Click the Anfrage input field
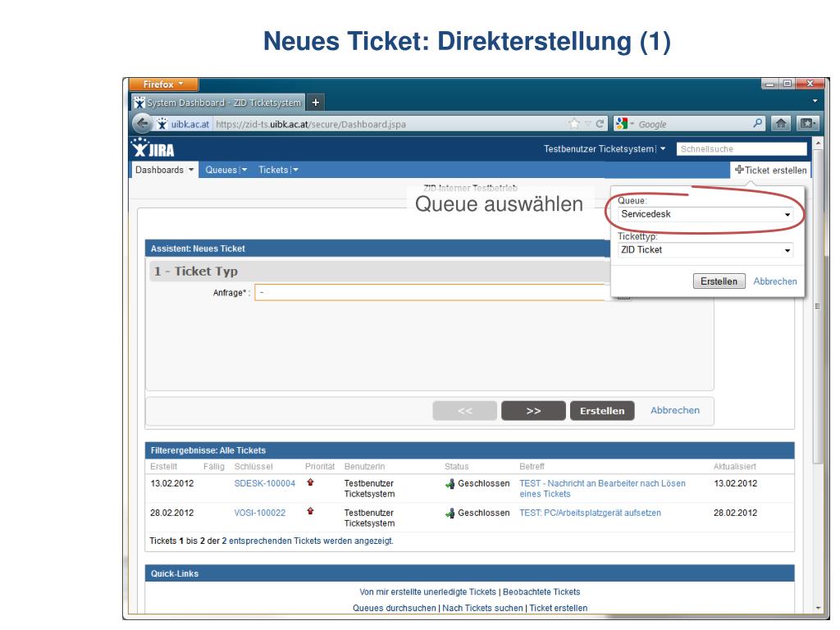The image size is (840, 630). pos(431,293)
